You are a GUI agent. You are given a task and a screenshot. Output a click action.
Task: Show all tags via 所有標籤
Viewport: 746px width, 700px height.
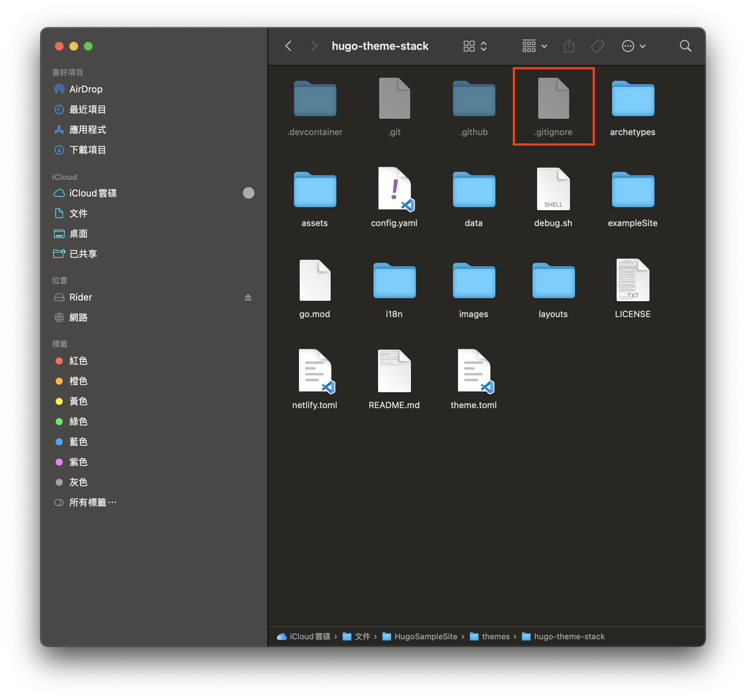pos(154,502)
